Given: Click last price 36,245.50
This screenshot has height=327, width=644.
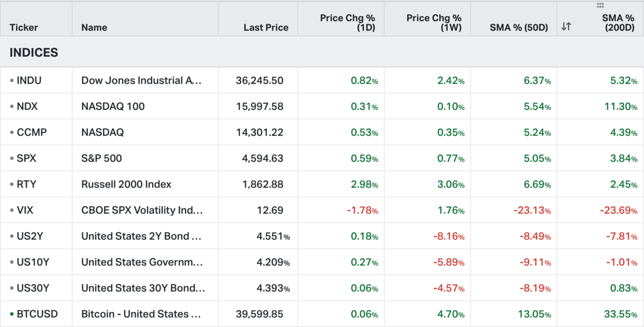Looking at the screenshot, I should point(259,80).
